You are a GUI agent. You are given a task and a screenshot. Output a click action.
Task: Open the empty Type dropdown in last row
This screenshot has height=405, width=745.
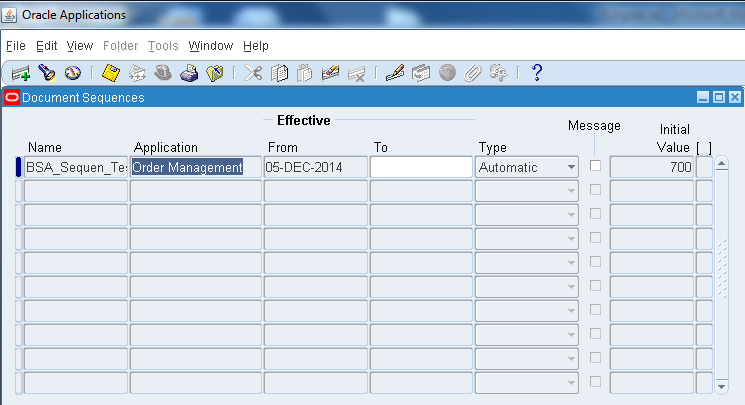tap(526, 383)
